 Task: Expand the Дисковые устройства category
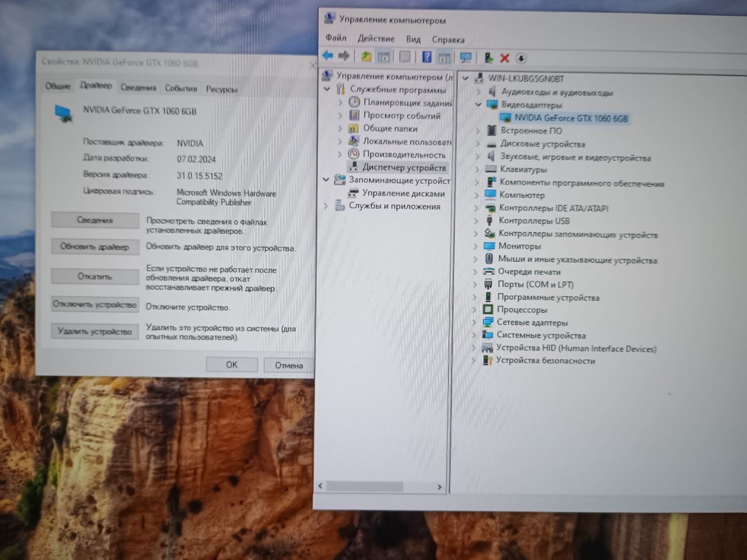click(477, 143)
